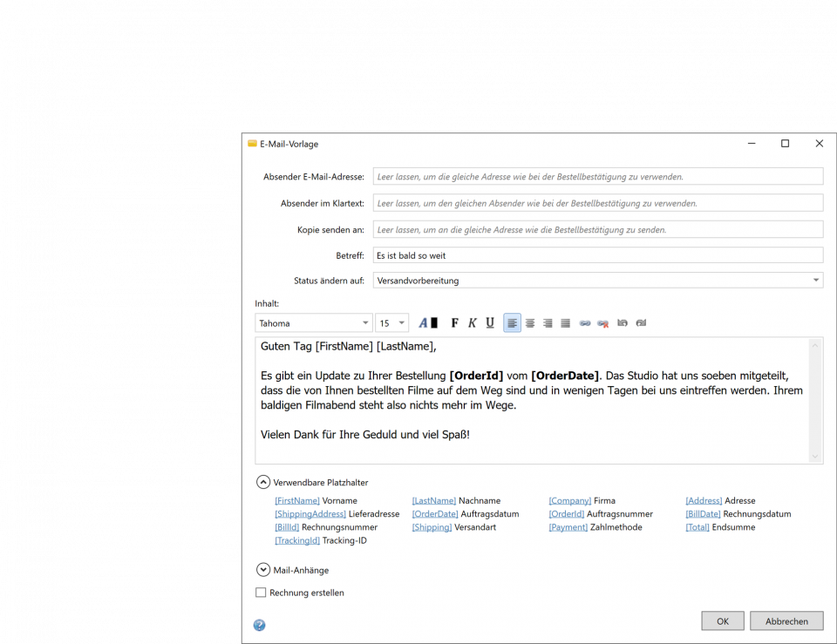This screenshot has width=837, height=644.
Task: Toggle underline formatting button
Action: click(x=490, y=323)
